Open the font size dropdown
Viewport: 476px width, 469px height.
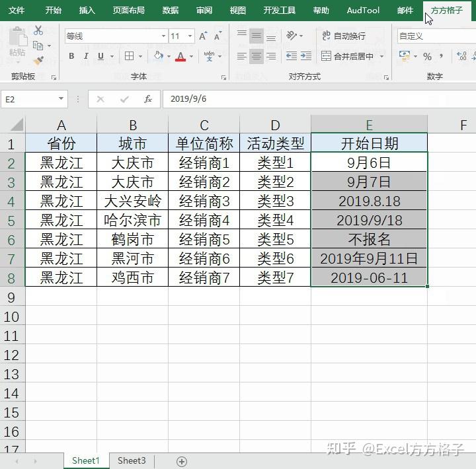pos(190,36)
